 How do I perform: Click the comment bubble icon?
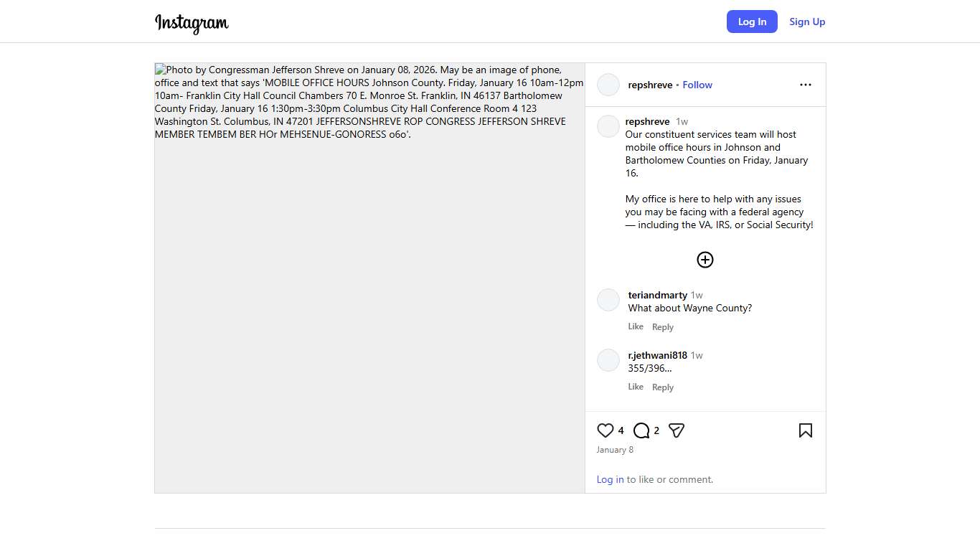click(x=641, y=430)
